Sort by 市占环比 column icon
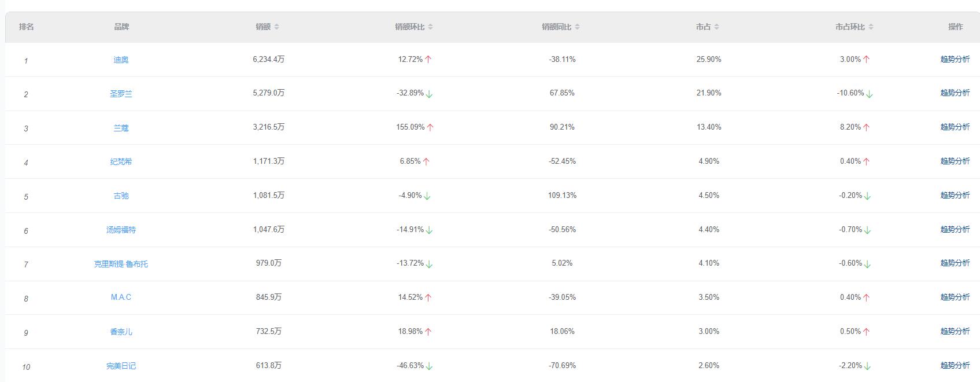 [871, 27]
